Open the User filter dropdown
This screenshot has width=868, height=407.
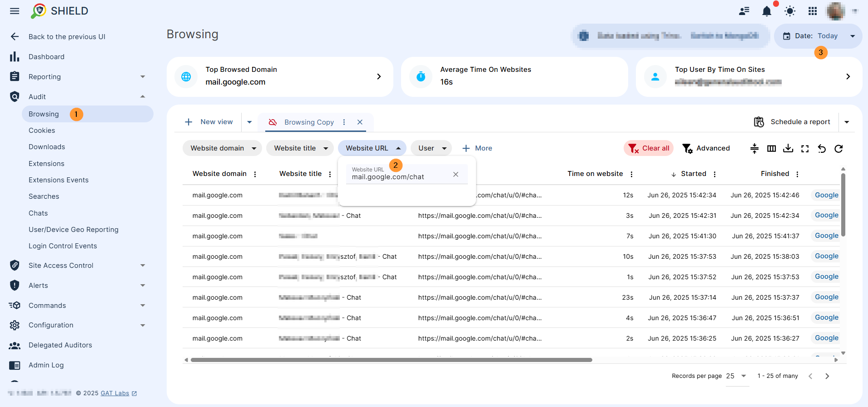431,148
